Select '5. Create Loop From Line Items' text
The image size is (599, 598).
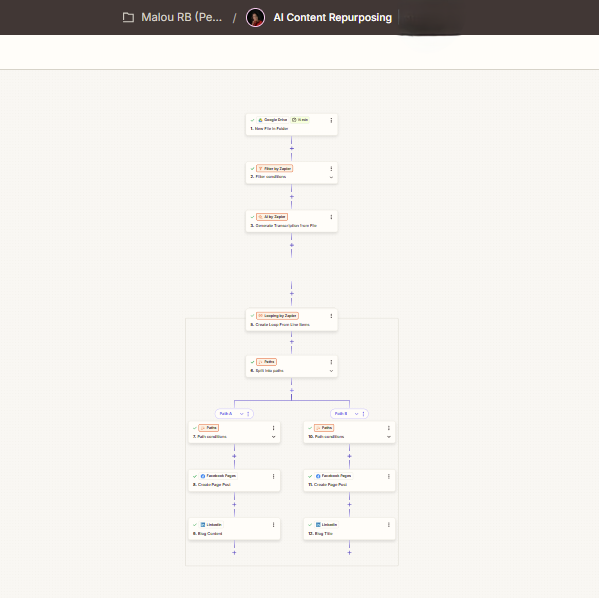tap(280, 325)
